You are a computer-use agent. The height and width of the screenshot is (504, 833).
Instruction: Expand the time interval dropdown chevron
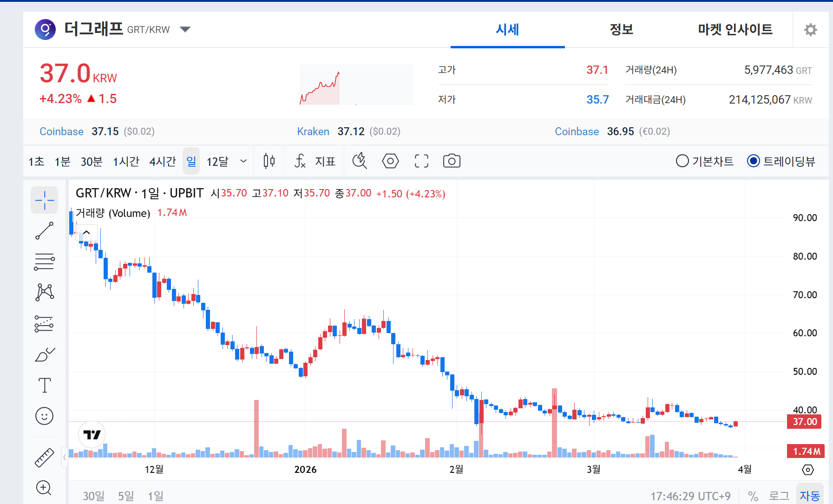243,161
